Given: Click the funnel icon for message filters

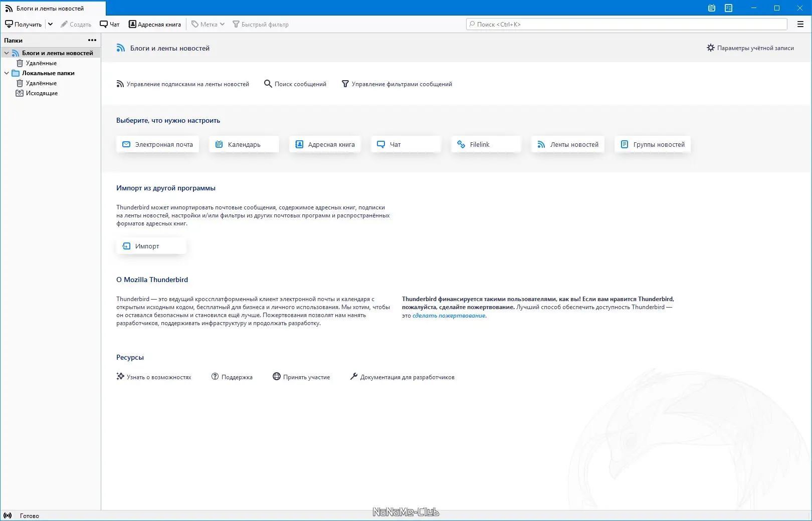Looking at the screenshot, I should click(345, 84).
